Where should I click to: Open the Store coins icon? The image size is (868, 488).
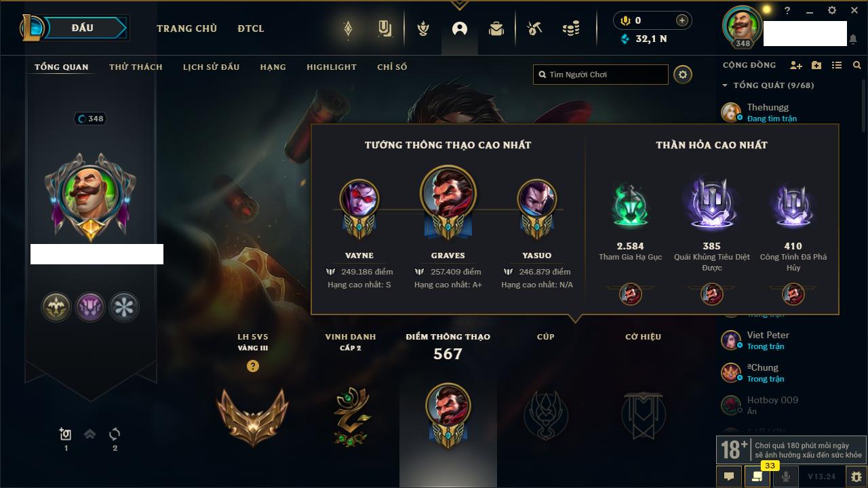tap(571, 28)
